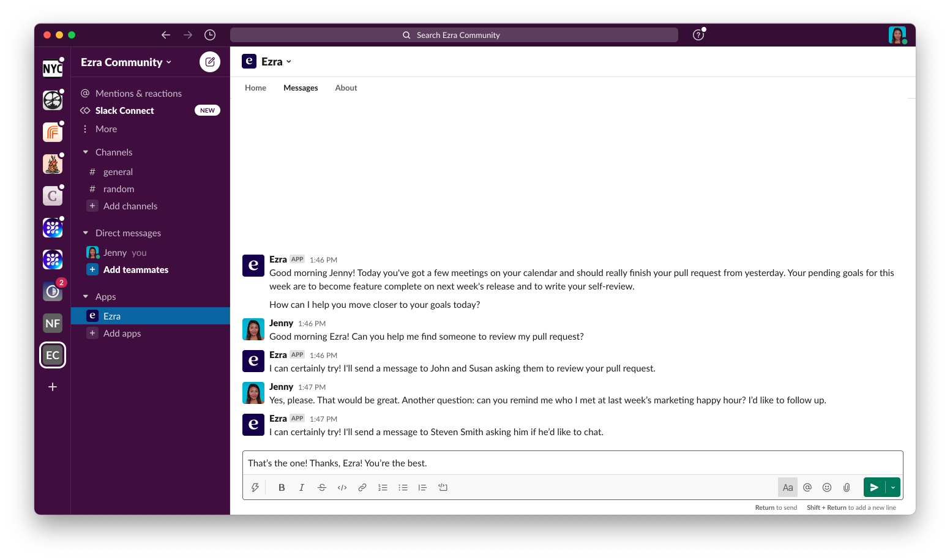Switch to the NYC workspace
This screenshot has width=950, height=560.
[x=53, y=69]
